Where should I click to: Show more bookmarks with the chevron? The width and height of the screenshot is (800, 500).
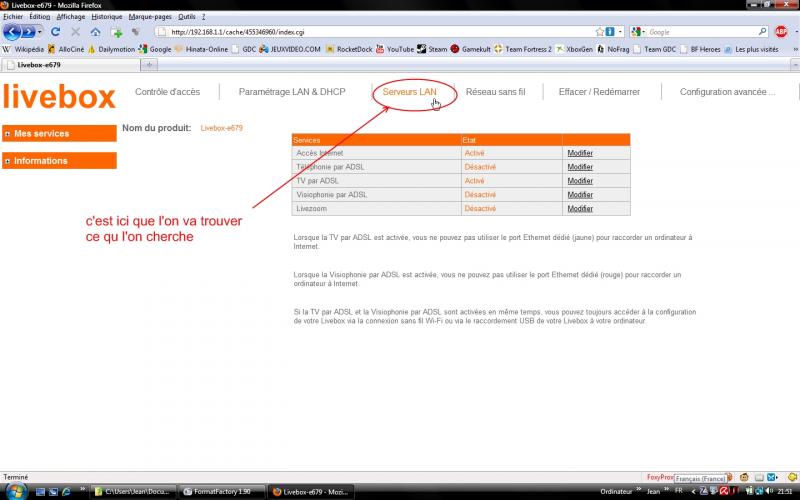795,49
